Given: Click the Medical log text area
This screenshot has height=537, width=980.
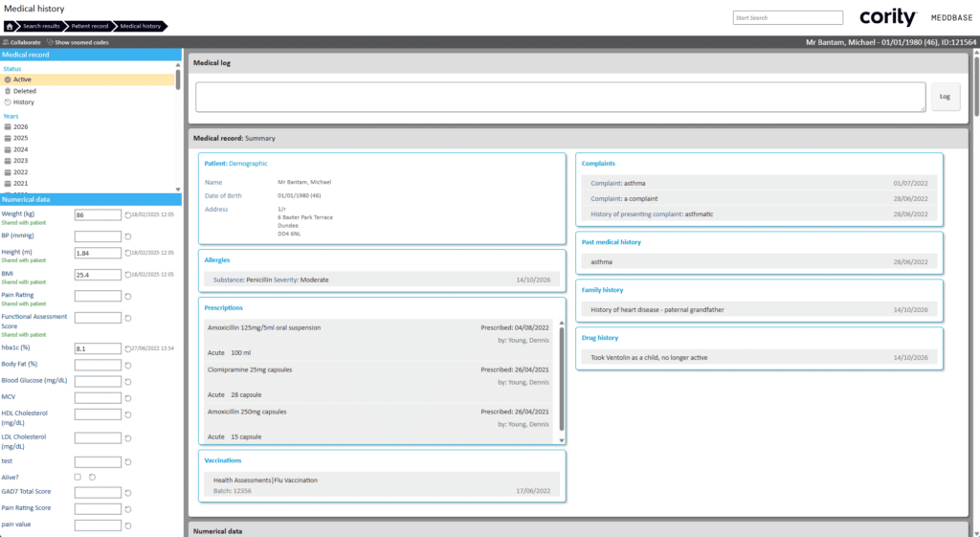Looking at the screenshot, I should pyautogui.click(x=561, y=97).
